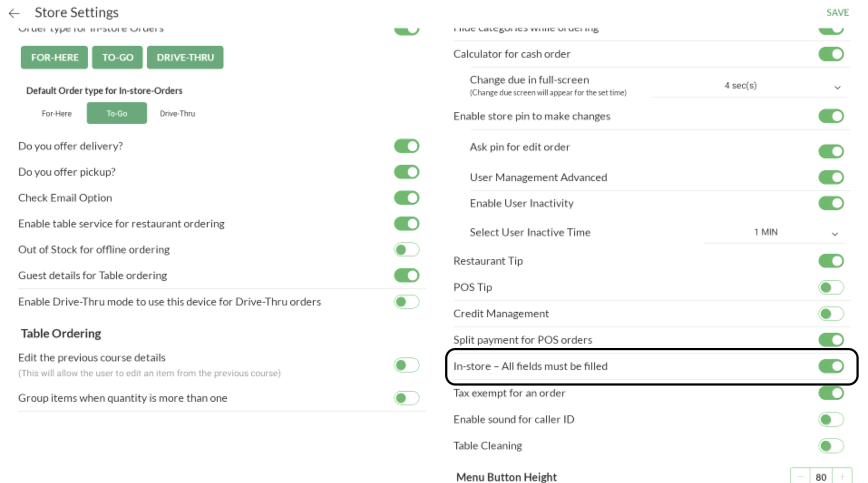Toggle Calculator for cash order off
868x483 pixels.
[831, 54]
